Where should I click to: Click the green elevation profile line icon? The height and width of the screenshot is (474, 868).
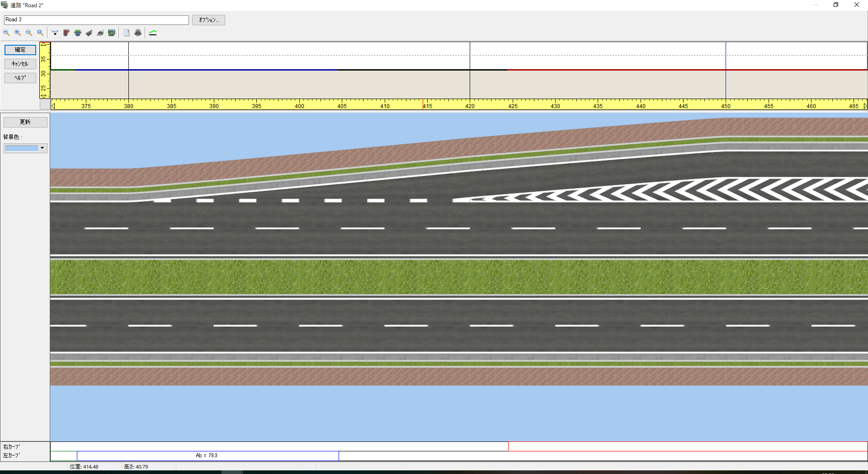coord(153,33)
